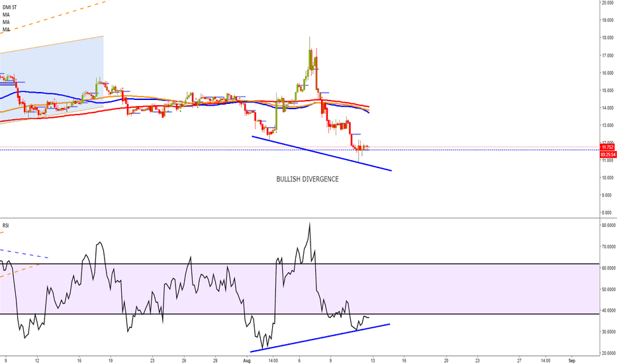
Task: Click the 50.0000 RSI scale label
Action: pos(608,289)
